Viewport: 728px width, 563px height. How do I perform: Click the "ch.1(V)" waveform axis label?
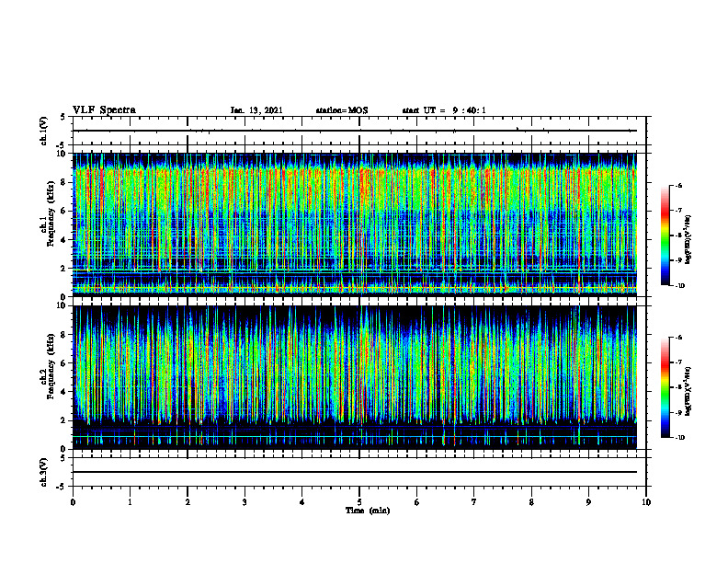[x=43, y=131]
